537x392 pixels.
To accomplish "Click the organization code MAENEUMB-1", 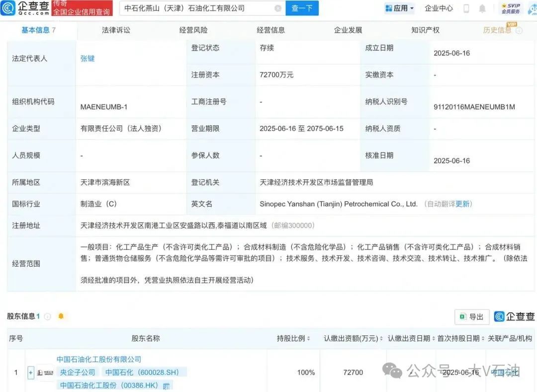I will point(104,107).
